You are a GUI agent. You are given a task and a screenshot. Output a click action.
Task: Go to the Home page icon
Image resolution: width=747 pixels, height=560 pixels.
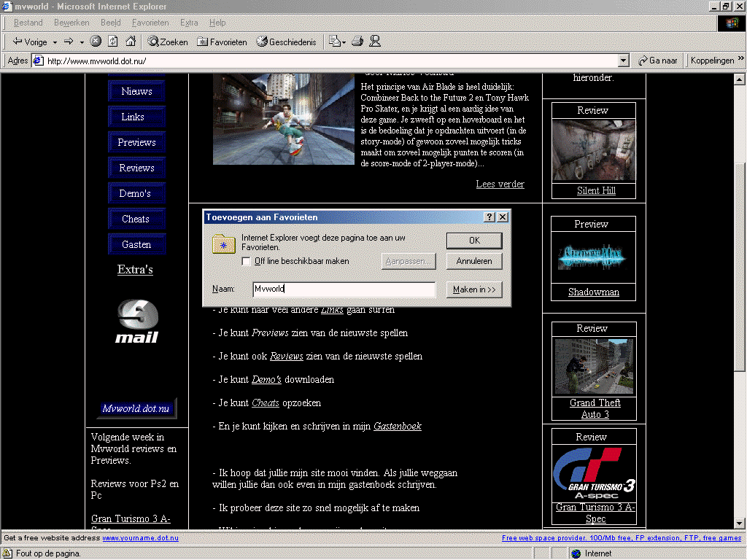click(x=131, y=42)
